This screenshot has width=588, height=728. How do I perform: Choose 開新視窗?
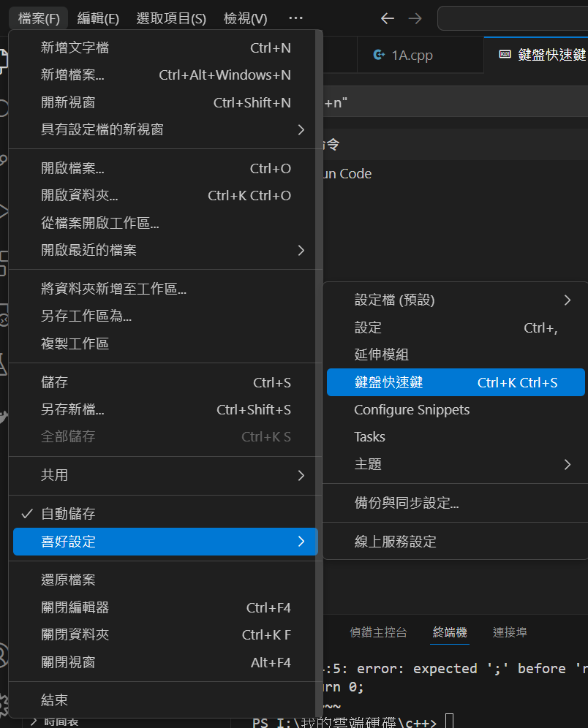pos(165,102)
